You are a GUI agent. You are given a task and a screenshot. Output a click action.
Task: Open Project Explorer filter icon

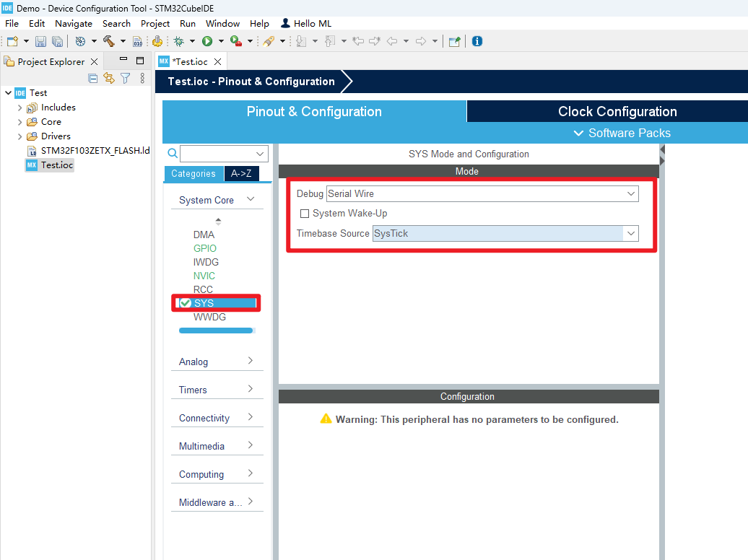click(x=126, y=78)
